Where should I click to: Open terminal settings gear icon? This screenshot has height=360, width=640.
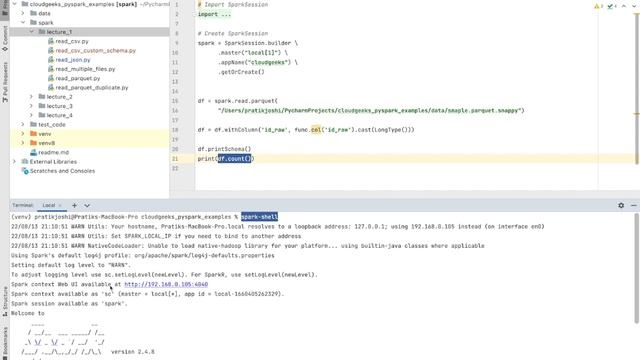click(x=621, y=205)
